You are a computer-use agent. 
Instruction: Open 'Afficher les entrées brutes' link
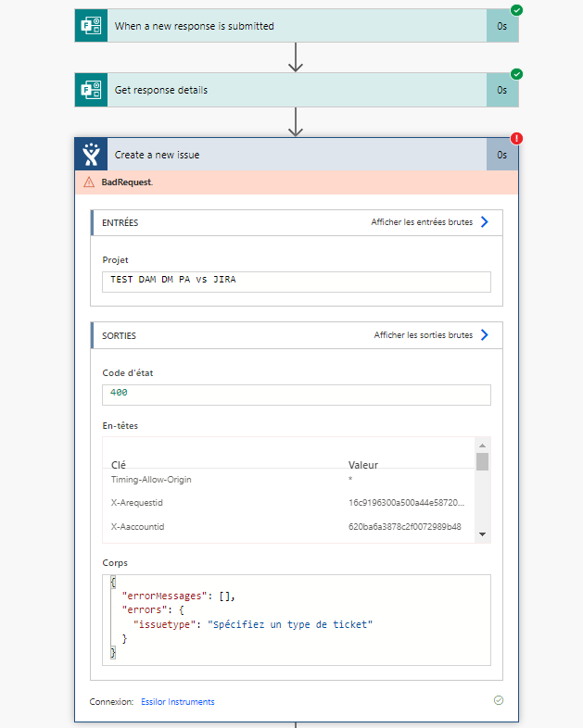point(422,222)
